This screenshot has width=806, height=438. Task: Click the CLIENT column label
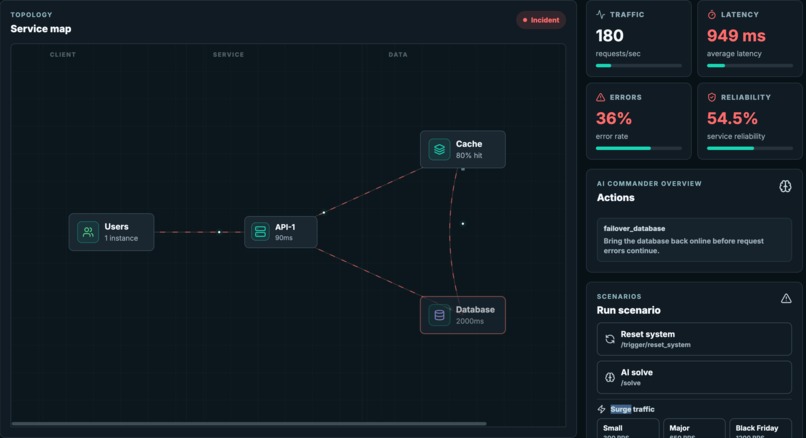[x=63, y=54]
